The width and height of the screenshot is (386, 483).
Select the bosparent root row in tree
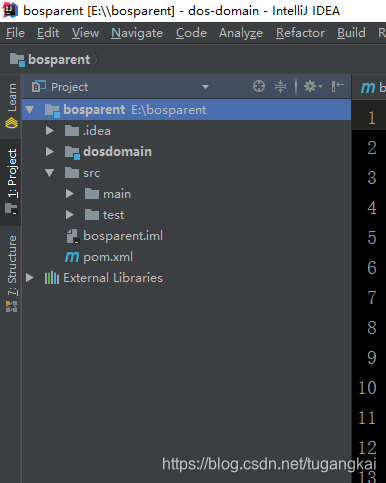point(186,110)
